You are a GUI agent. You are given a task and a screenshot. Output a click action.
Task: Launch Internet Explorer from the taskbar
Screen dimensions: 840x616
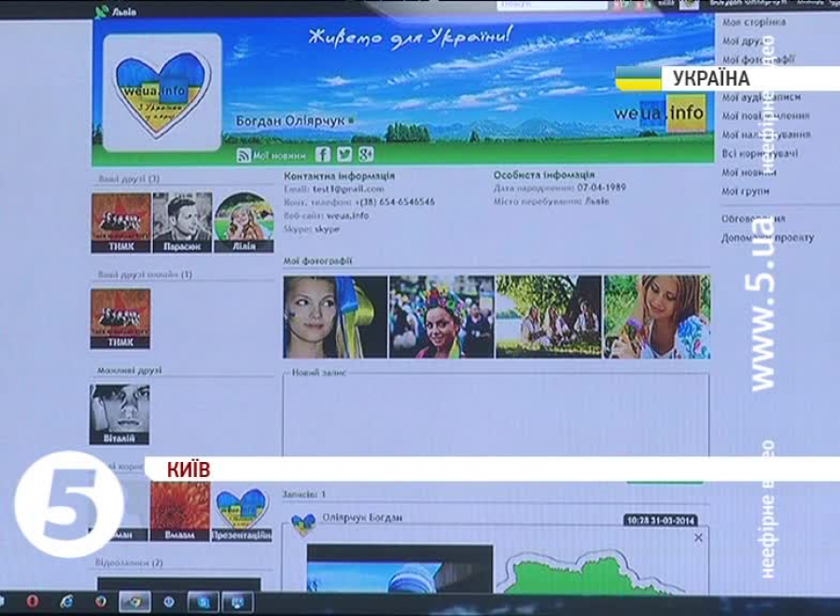tap(68, 600)
